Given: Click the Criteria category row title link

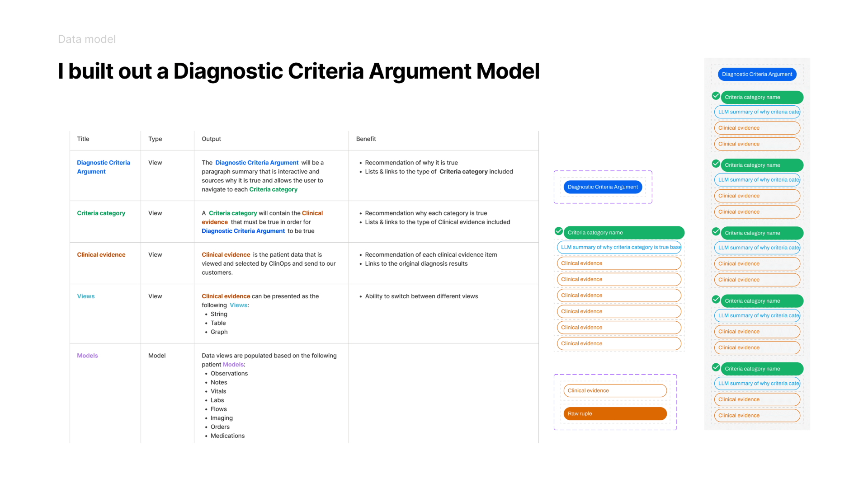Looking at the screenshot, I should point(101,213).
